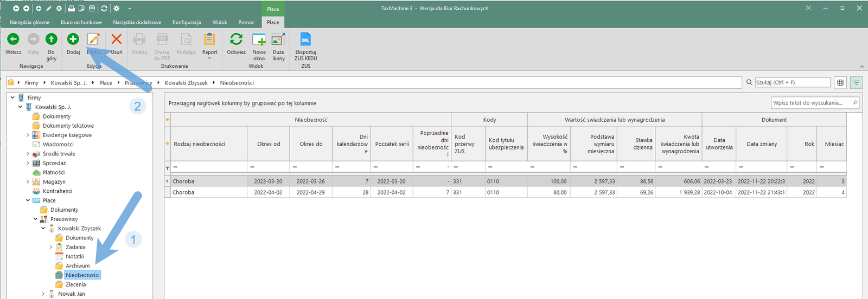This screenshot has height=299, width=868.
Task: Open the Biuro rachunkowe ribbon tab
Action: (81, 22)
